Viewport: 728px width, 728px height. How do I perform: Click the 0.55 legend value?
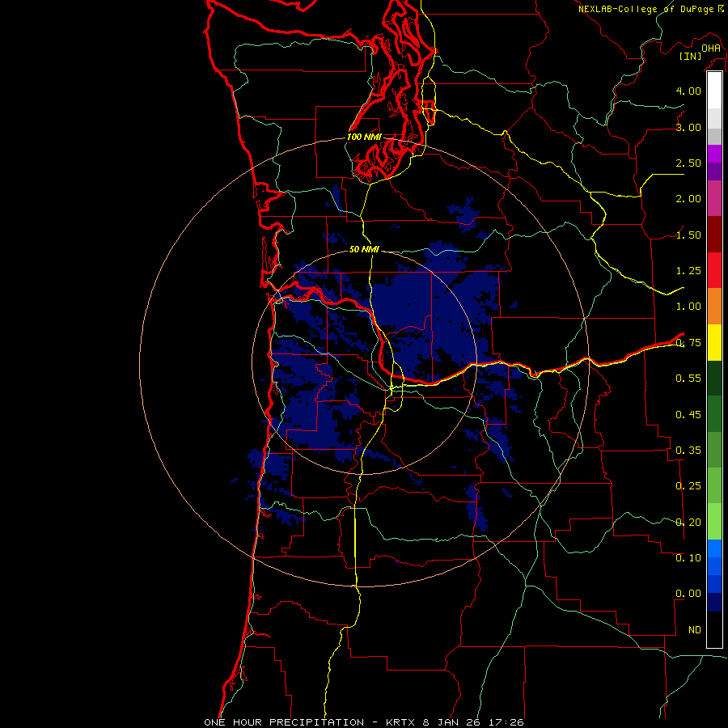(x=688, y=379)
